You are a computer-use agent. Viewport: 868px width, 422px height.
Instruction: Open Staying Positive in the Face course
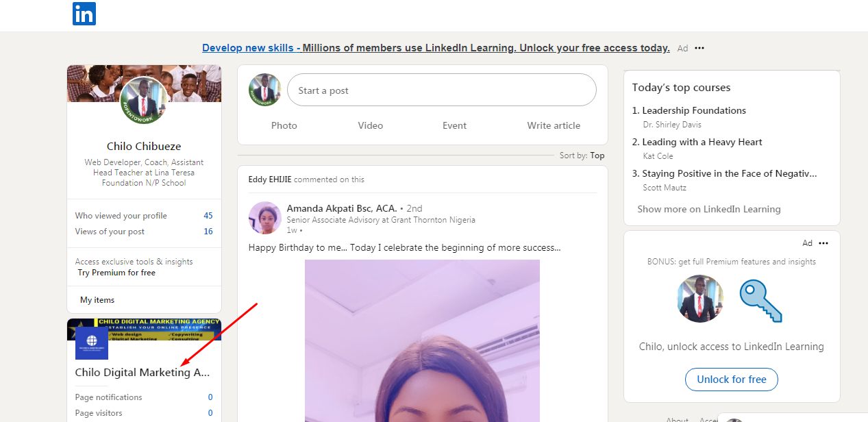pos(729,173)
